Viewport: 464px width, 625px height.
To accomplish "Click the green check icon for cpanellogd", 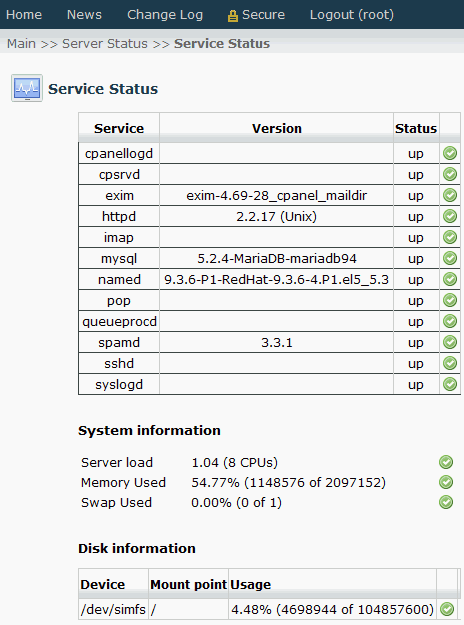I will (450, 153).
